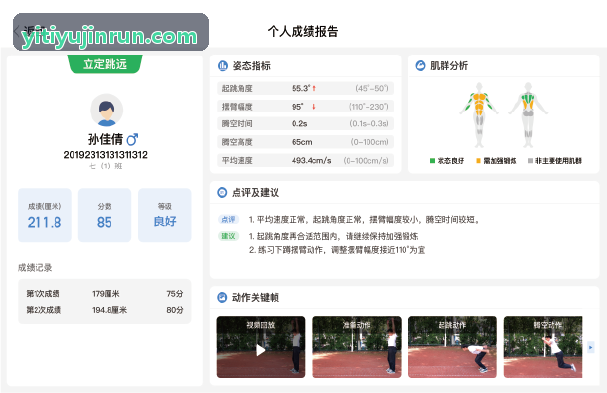
Task: Click the 建议 tag
Action: point(228,236)
